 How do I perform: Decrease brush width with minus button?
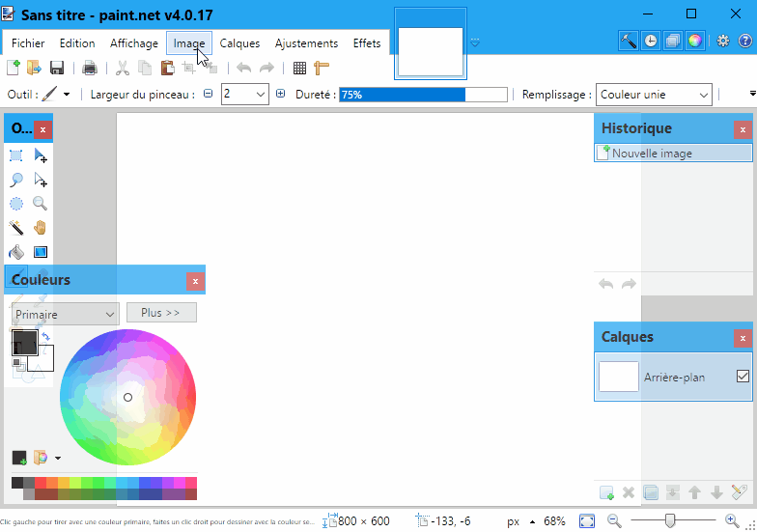tap(208, 94)
